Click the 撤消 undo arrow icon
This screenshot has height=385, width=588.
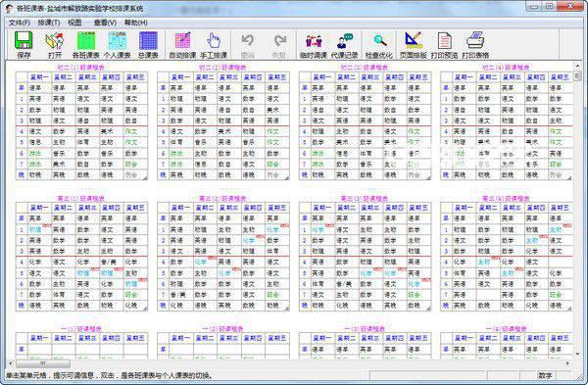pyautogui.click(x=248, y=40)
